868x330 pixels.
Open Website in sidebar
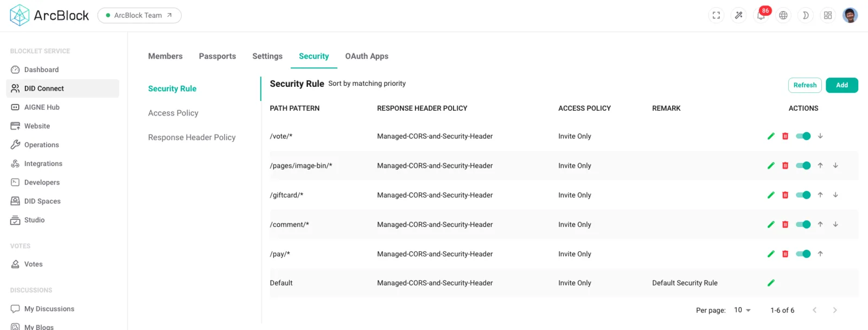tap(62, 126)
